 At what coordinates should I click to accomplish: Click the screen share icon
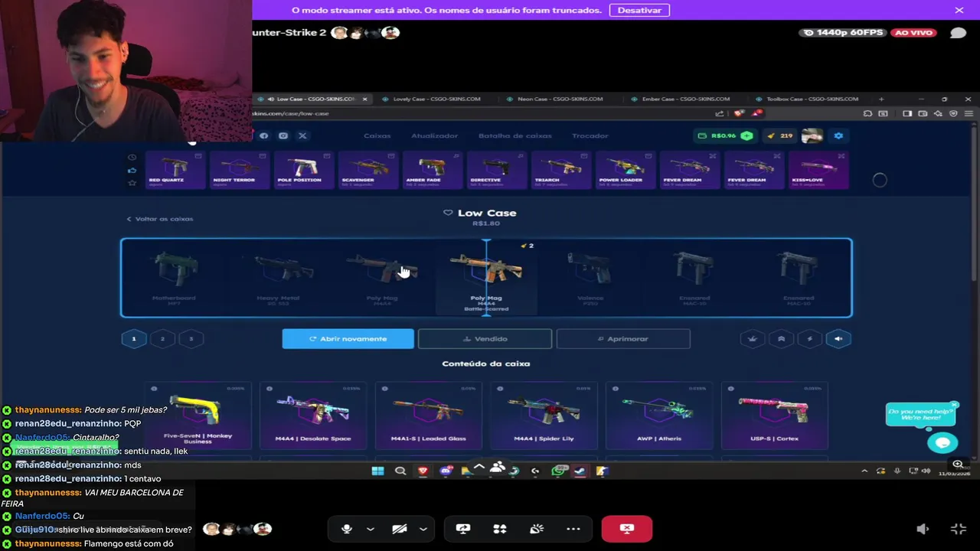click(462, 529)
